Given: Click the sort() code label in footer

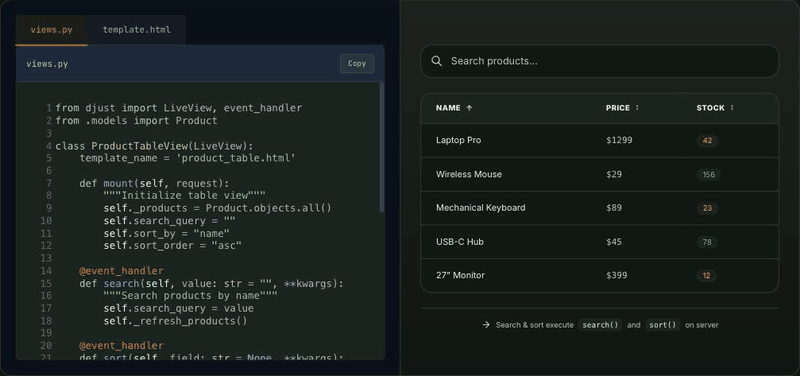Looking at the screenshot, I should pos(662,325).
